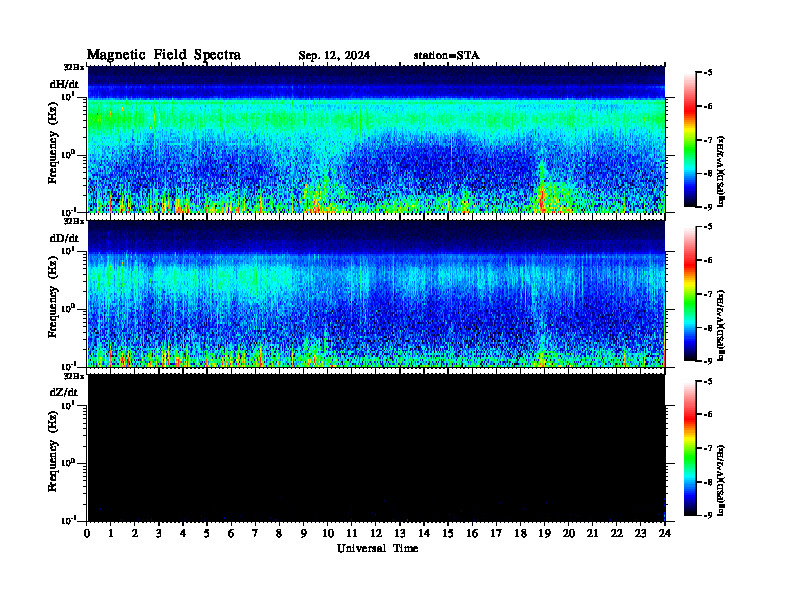
Task: Click hour tick label "14" on time axis
Action: click(424, 534)
